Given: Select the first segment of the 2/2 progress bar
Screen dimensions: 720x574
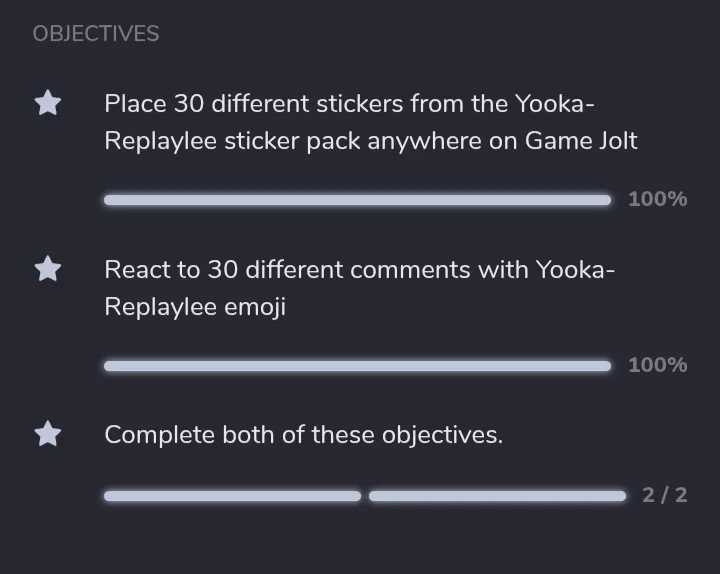Looking at the screenshot, I should pyautogui.click(x=232, y=496).
